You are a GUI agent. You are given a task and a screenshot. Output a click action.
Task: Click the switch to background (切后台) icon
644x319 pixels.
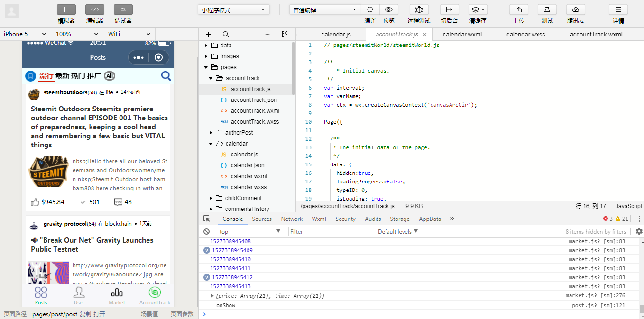449,9
